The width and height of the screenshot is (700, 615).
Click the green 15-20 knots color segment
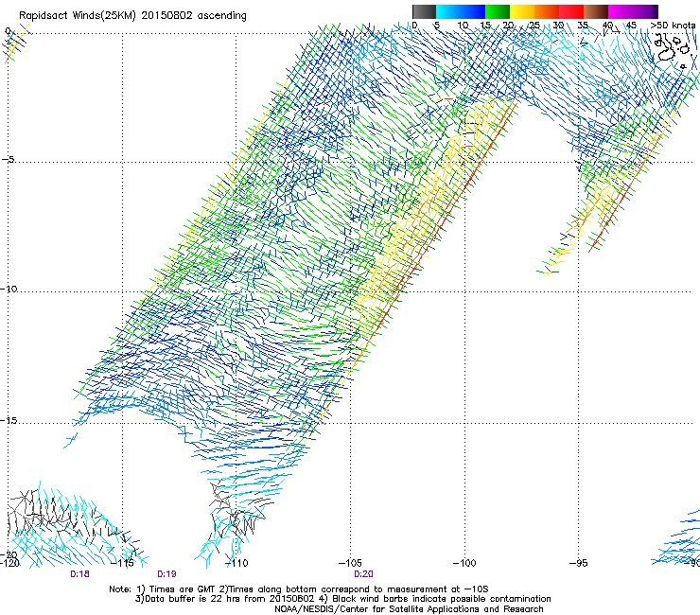[498, 11]
